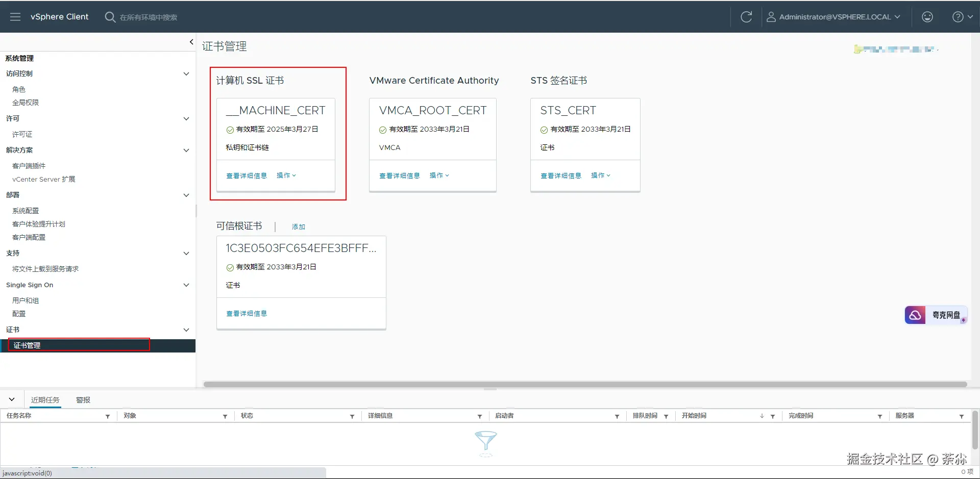Screen dimensions: 980x479
Task: Collapse the left navigation panel arrow
Action: coord(191,42)
